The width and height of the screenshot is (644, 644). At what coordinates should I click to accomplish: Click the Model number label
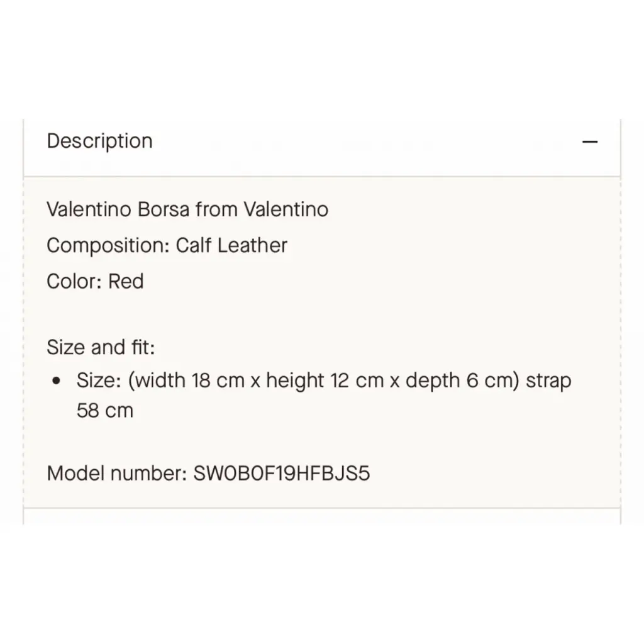point(117,473)
